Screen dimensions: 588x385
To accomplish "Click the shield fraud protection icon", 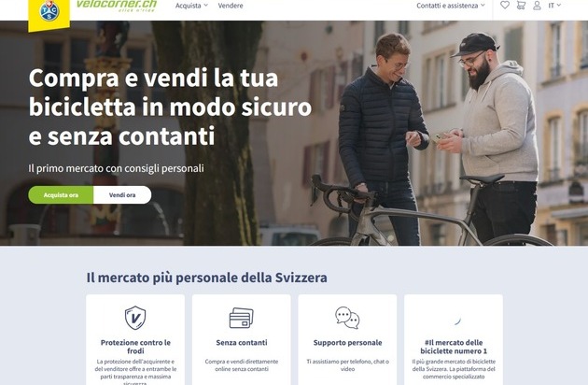I will point(135,318).
